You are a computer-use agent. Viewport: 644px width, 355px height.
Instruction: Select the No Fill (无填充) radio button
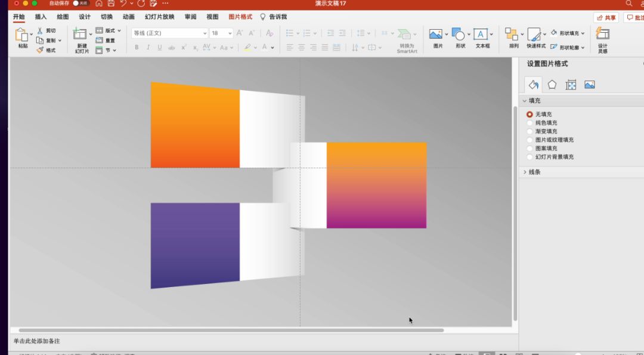[530, 114]
